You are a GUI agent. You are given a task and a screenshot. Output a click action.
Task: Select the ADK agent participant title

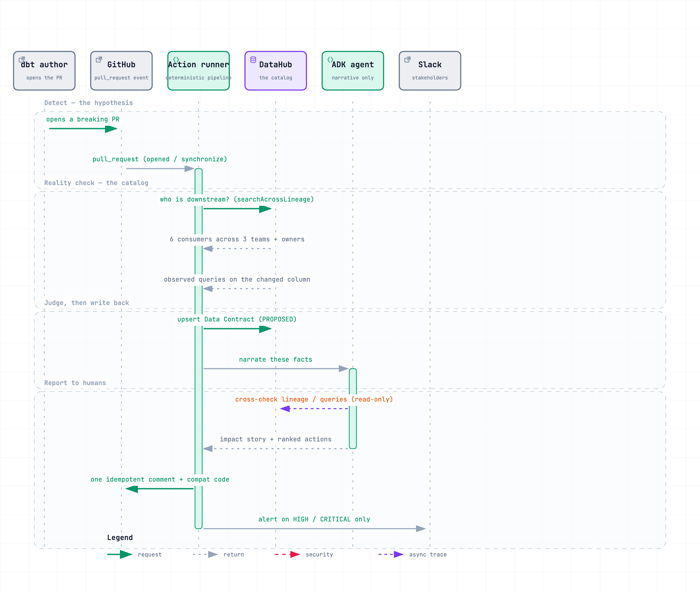coord(353,65)
